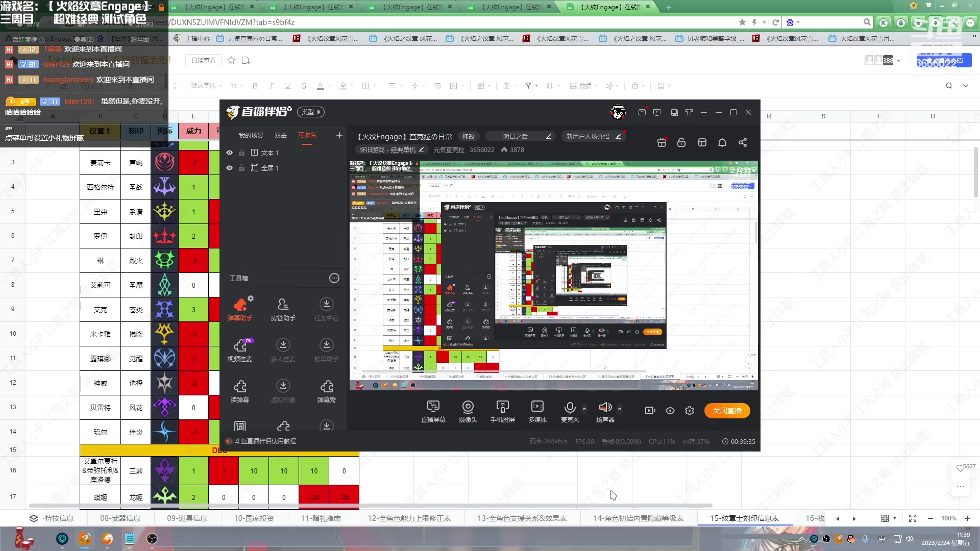The width and height of the screenshot is (980, 551).
Task: Toggle lock on 文本 1 source
Action: (x=241, y=153)
